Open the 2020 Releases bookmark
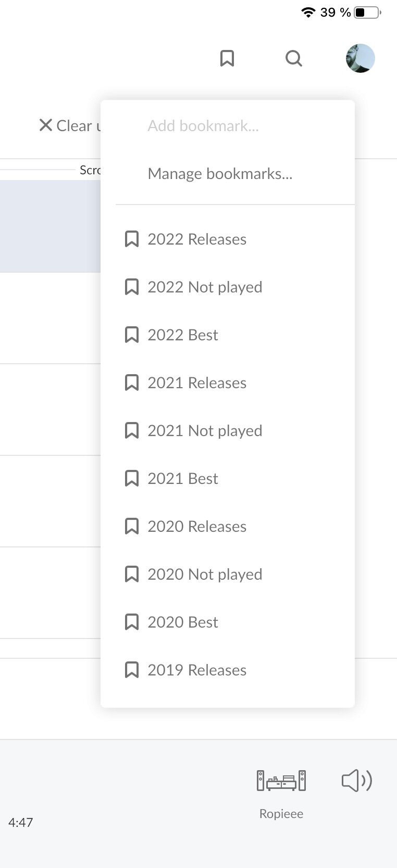This screenshot has height=868, width=397. pyautogui.click(x=197, y=527)
